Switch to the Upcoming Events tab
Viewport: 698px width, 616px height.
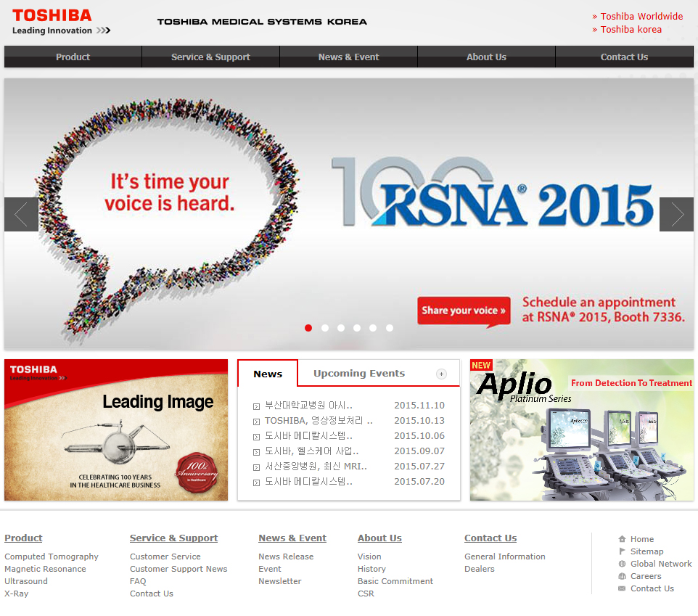point(359,373)
